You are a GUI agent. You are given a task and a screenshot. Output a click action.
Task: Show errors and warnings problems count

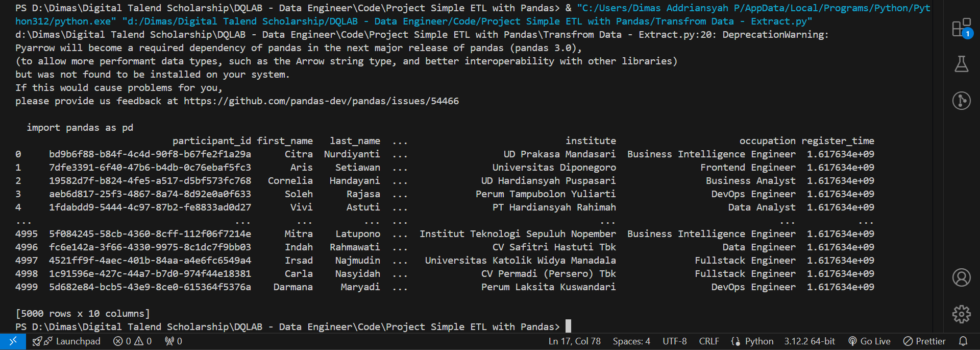pos(132,341)
